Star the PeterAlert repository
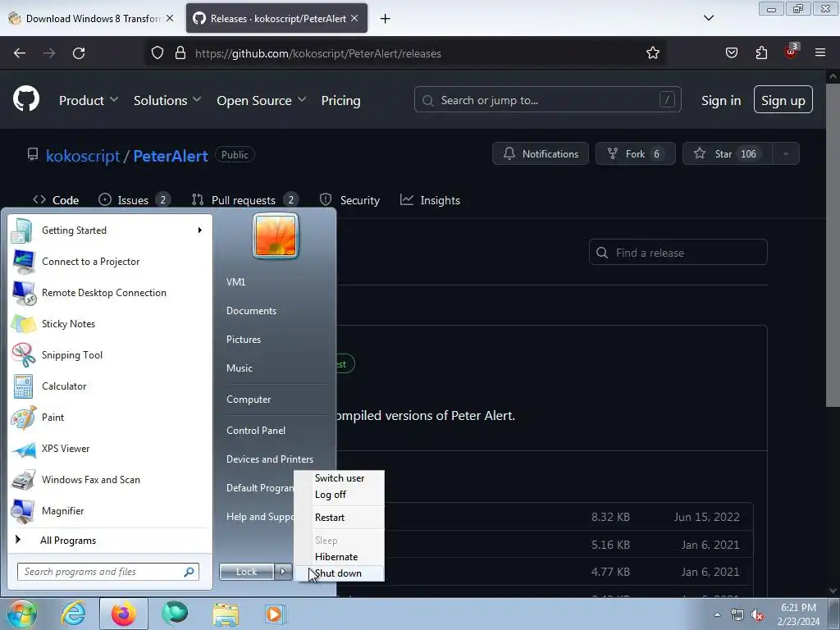The height and width of the screenshot is (630, 840). pyautogui.click(x=728, y=153)
